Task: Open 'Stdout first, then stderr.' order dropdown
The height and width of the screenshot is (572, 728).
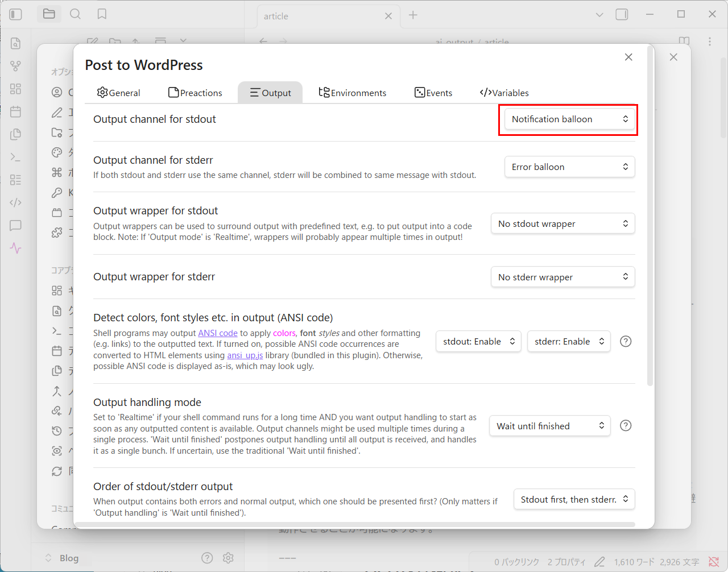Action: pyautogui.click(x=574, y=500)
